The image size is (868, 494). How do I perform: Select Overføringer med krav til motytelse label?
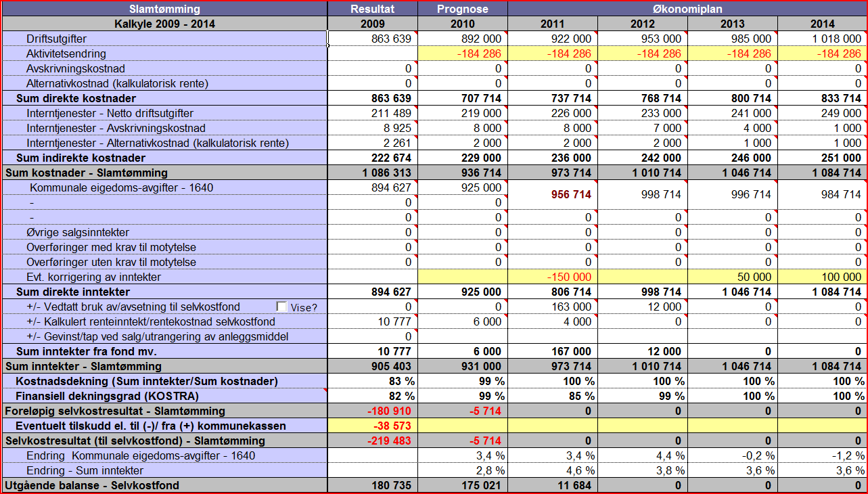click(164, 247)
